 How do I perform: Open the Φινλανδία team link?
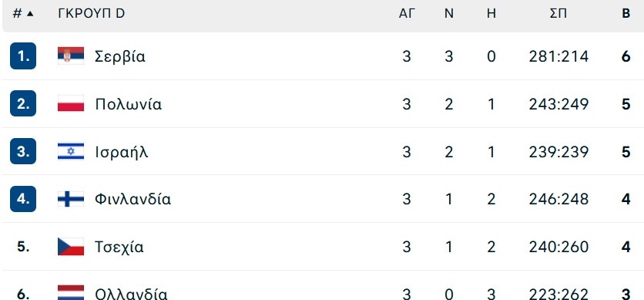(x=132, y=199)
